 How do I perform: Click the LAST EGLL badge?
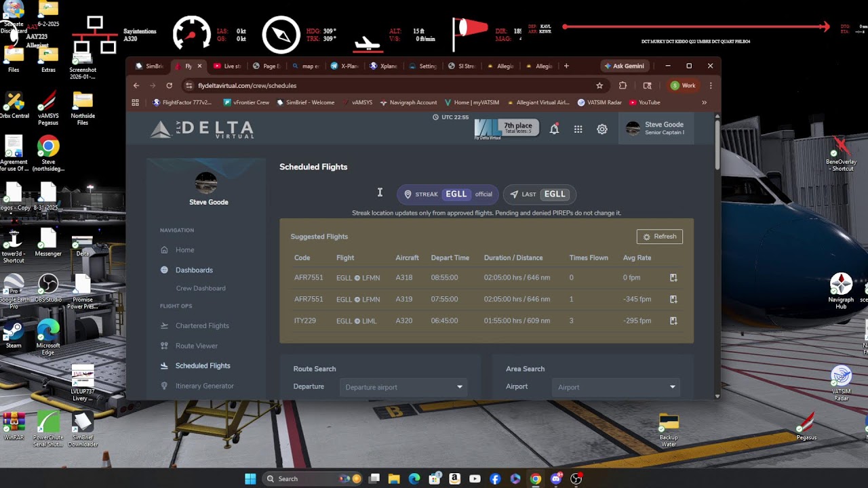(x=540, y=194)
